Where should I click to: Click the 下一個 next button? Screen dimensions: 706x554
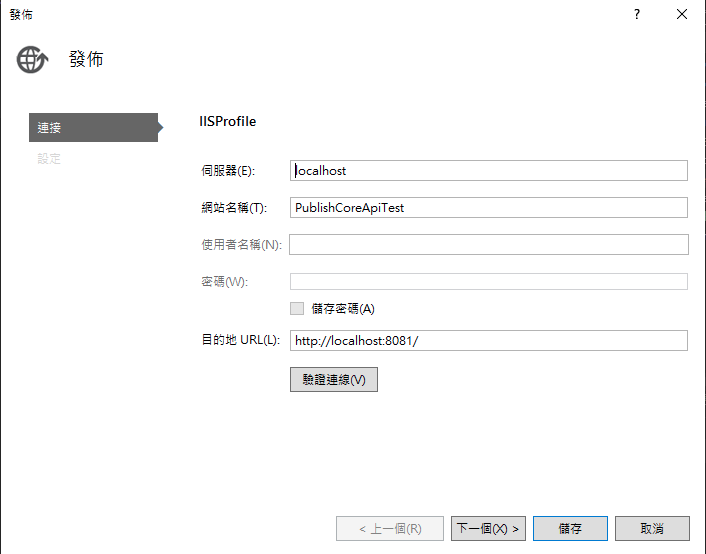[488, 528]
